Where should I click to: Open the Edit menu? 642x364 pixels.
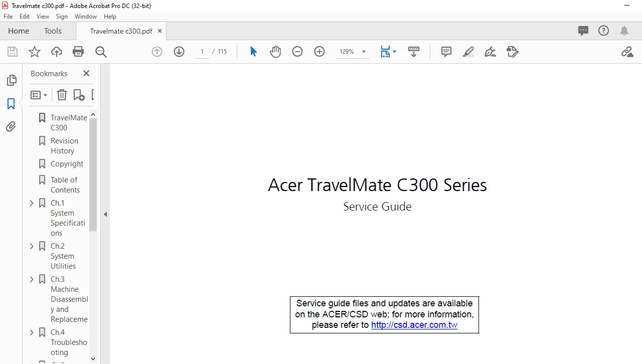(x=25, y=17)
